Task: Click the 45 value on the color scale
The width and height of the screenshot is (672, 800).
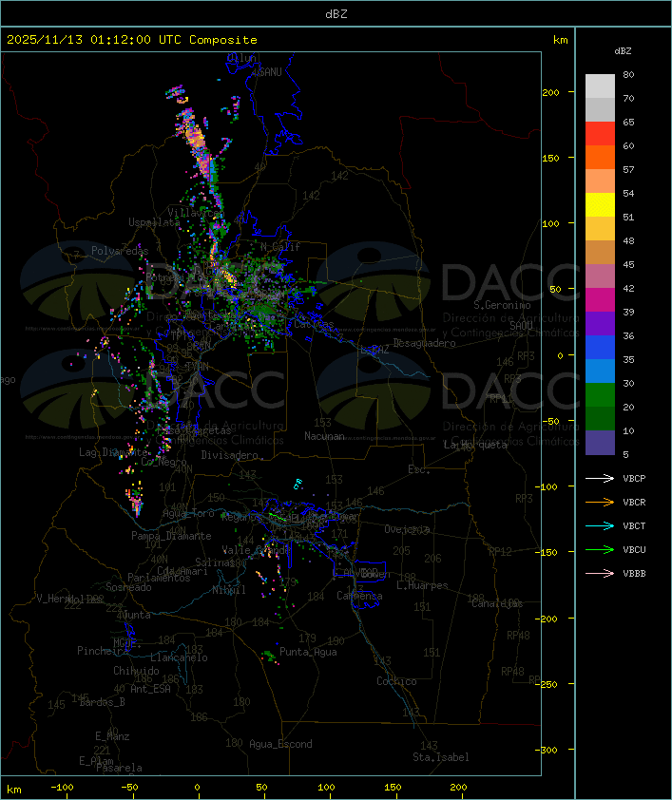Action: click(x=628, y=264)
